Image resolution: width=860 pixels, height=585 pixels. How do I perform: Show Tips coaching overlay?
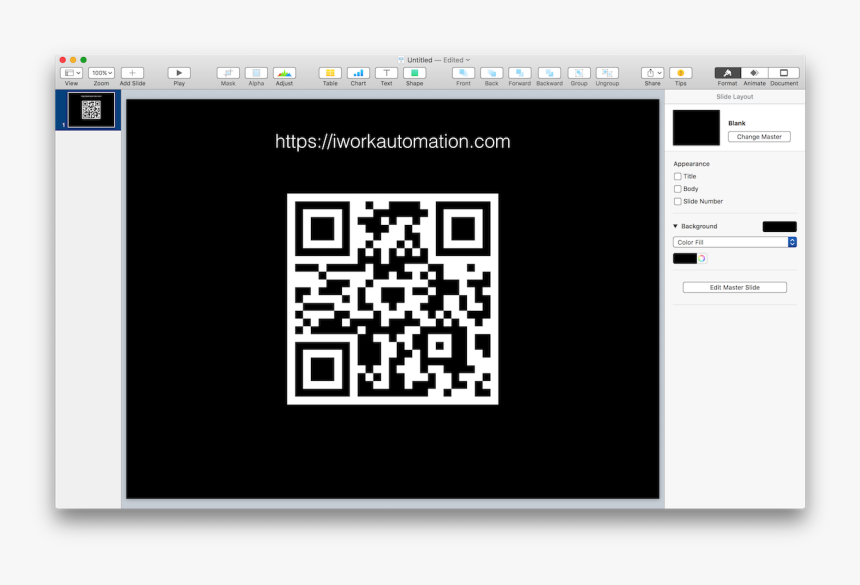click(681, 73)
